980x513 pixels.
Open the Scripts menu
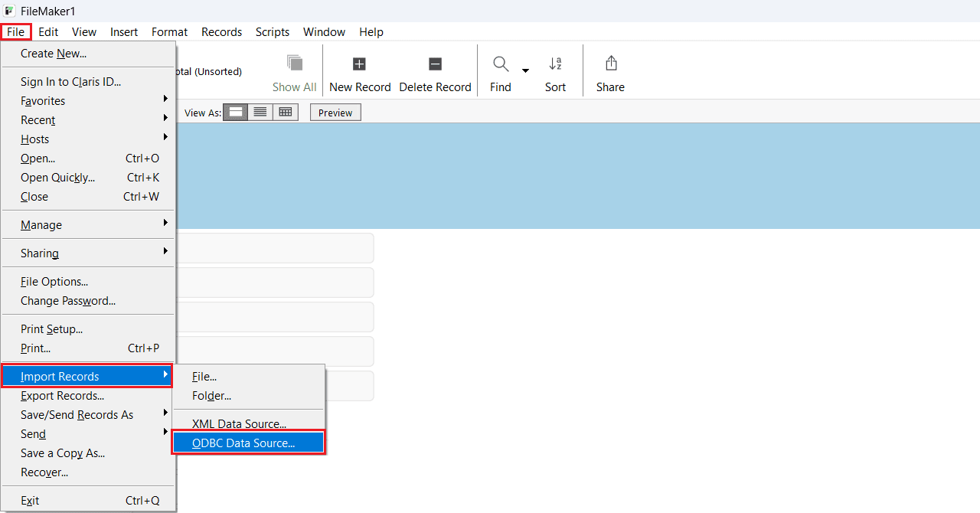point(272,32)
